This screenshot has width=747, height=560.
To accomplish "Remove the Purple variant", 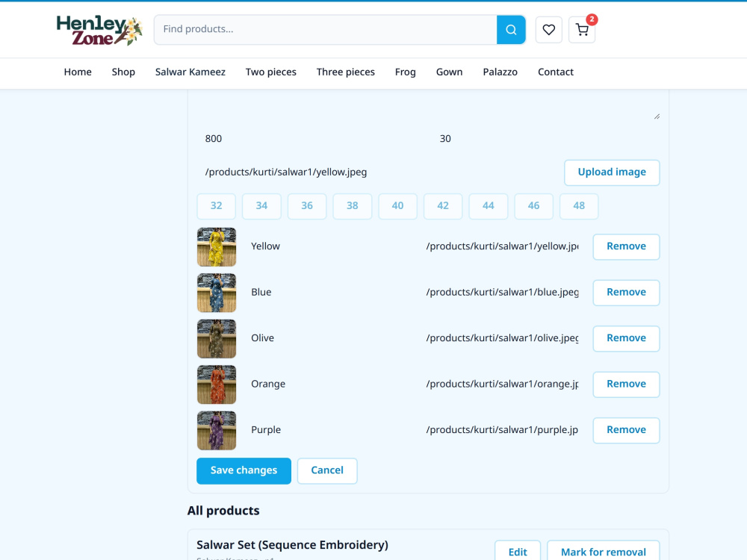I will (x=626, y=430).
